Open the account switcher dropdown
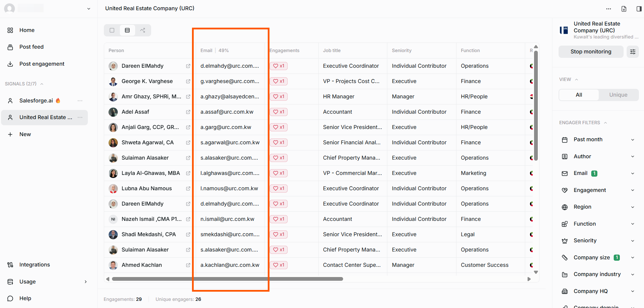 click(88, 9)
